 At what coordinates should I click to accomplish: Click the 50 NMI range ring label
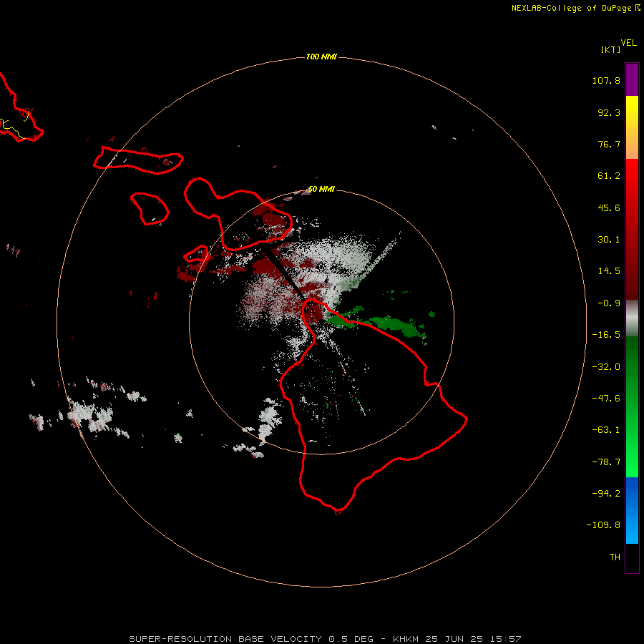[x=321, y=189]
